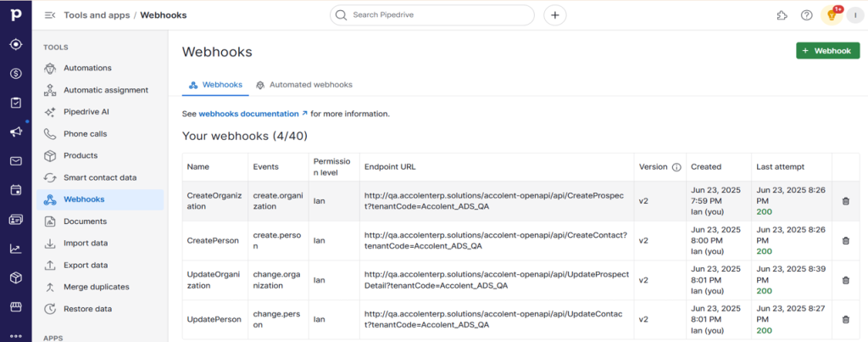This screenshot has height=342, width=868.
Task: Open Import data in Tools sidebar
Action: point(100,244)
